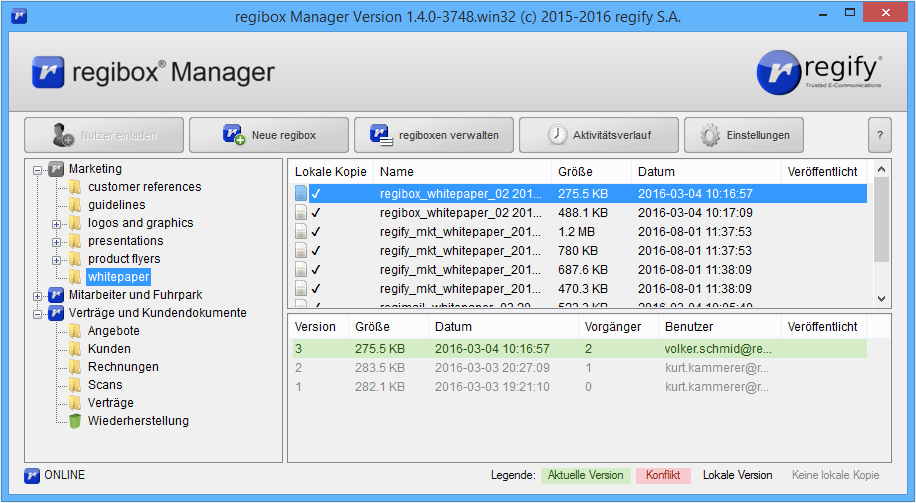Click the guidelines folder icon
The height and width of the screenshot is (503, 916).
[x=75, y=205]
